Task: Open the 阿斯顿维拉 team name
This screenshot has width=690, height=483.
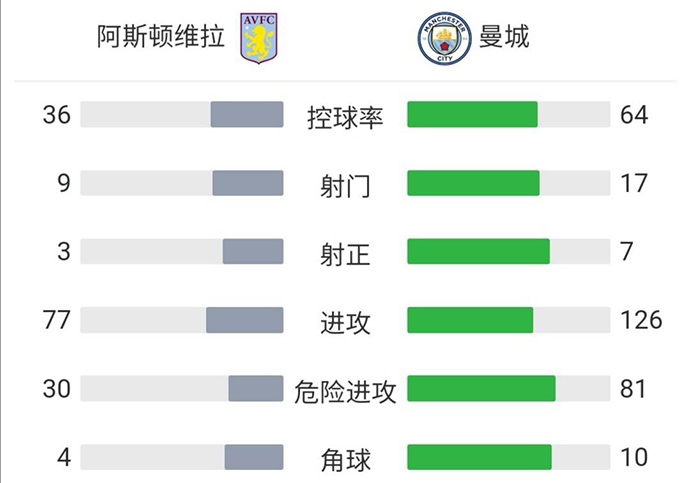Action: coord(159,37)
